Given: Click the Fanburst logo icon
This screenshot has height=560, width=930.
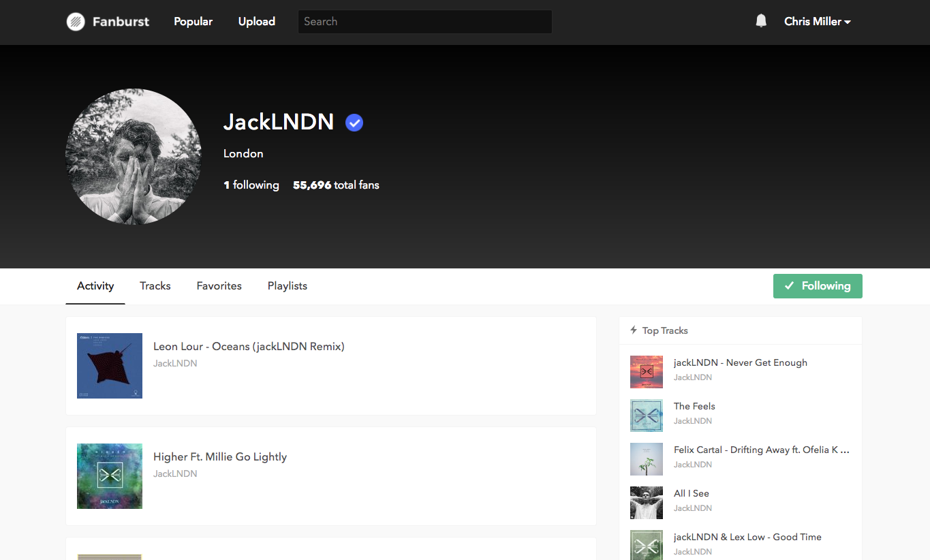Looking at the screenshot, I should tap(76, 22).
